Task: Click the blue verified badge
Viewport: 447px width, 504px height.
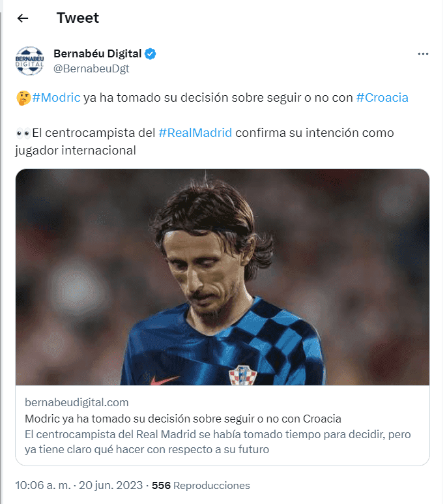Action: pos(151,53)
